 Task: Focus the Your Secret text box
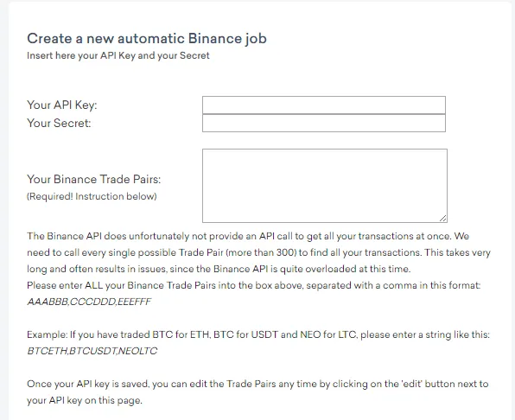point(324,123)
